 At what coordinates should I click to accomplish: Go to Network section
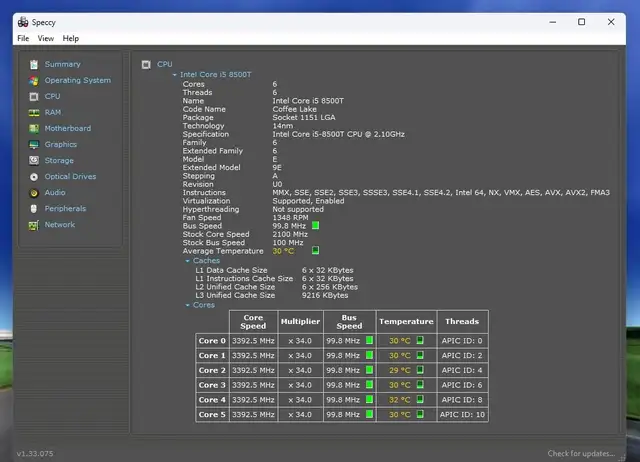click(60, 225)
